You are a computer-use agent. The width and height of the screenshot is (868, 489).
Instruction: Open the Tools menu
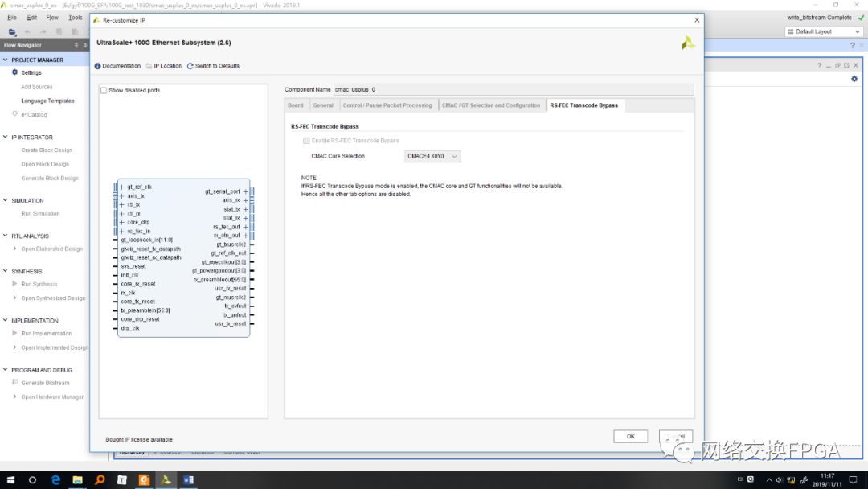point(76,18)
